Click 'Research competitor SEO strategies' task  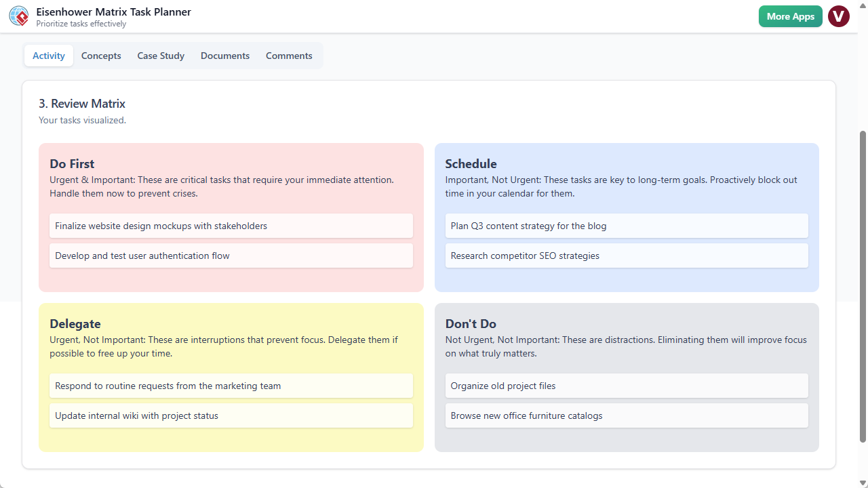[x=626, y=256]
